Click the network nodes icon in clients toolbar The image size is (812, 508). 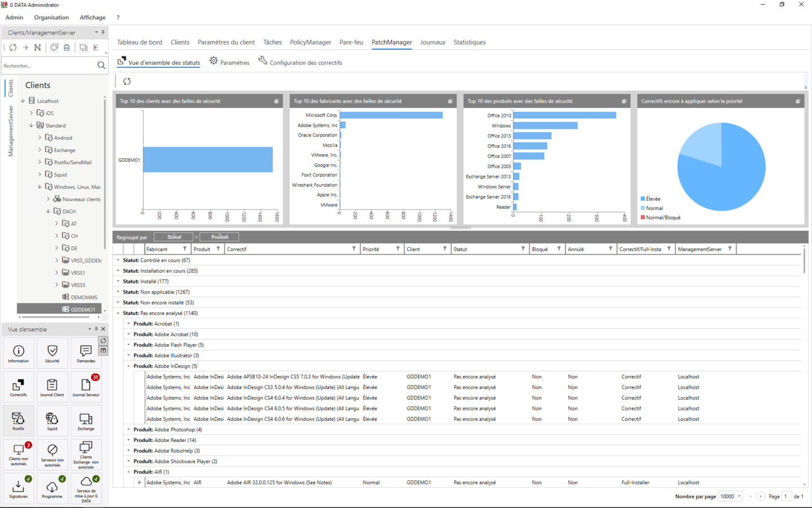(37, 47)
